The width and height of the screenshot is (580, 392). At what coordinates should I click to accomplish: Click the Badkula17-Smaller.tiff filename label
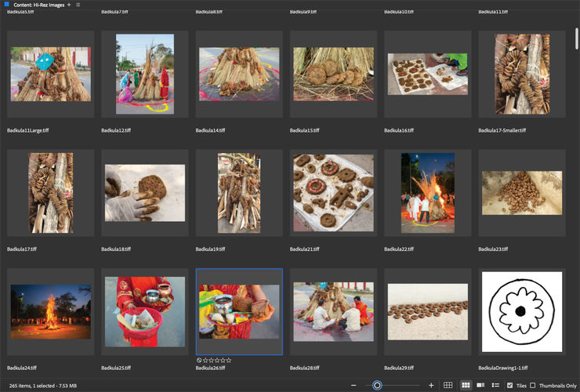point(502,130)
